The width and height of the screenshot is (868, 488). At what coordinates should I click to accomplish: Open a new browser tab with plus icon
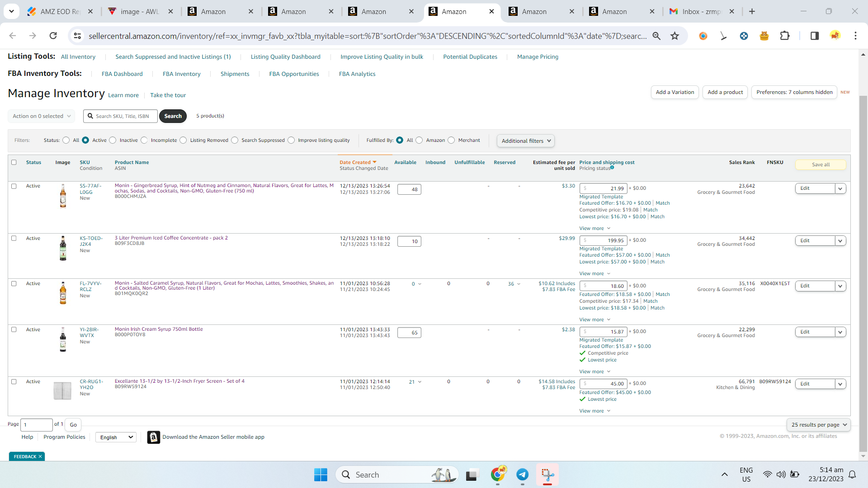[x=752, y=11]
